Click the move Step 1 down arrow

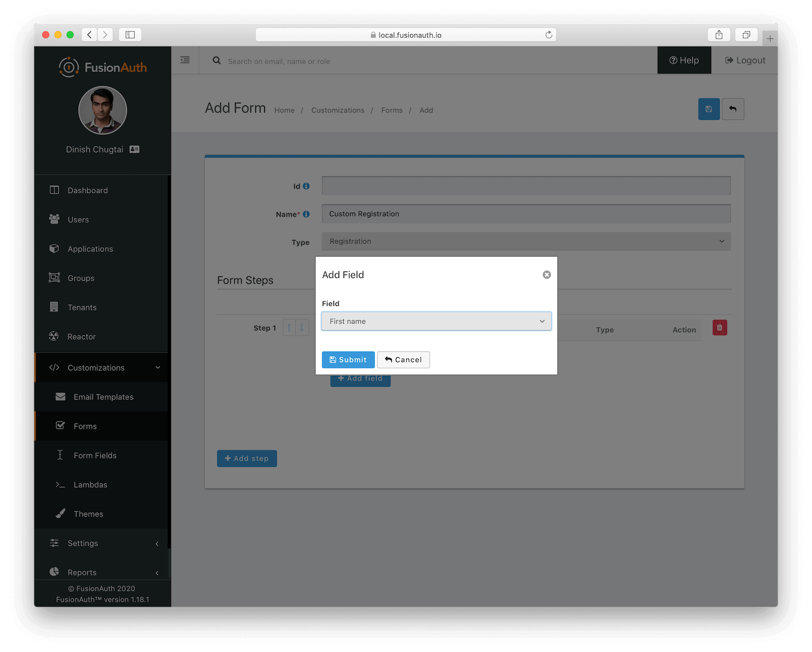pyautogui.click(x=301, y=328)
